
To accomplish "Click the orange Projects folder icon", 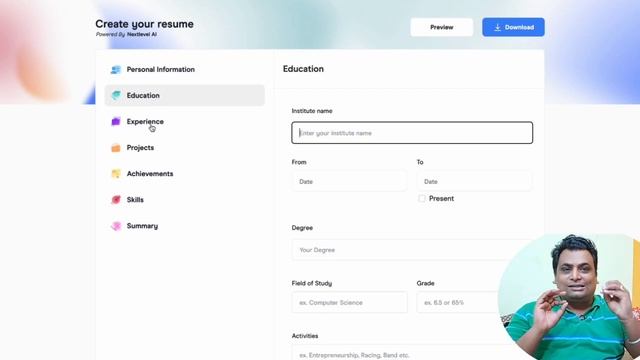I will tap(116, 148).
